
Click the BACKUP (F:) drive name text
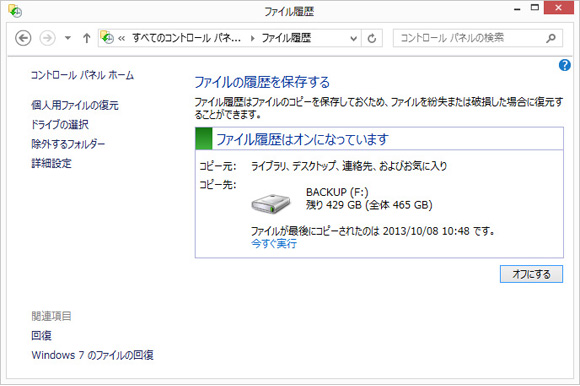tap(337, 192)
